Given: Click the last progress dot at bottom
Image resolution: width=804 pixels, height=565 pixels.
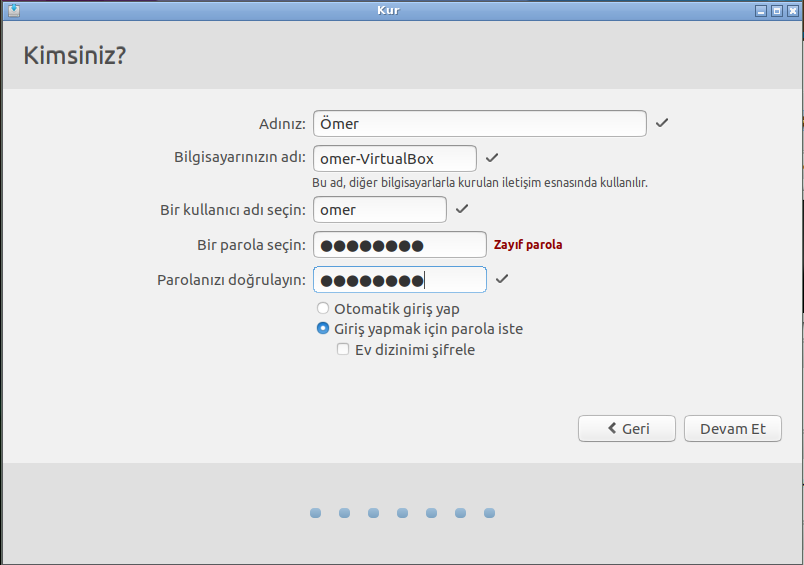Looking at the screenshot, I should pos(490,513).
